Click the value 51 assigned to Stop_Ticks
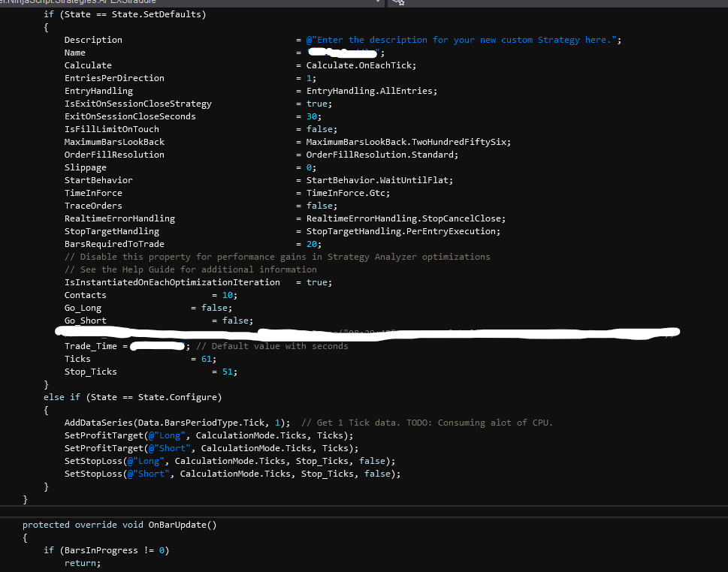Screen dimensions: 728x572 pos(228,372)
